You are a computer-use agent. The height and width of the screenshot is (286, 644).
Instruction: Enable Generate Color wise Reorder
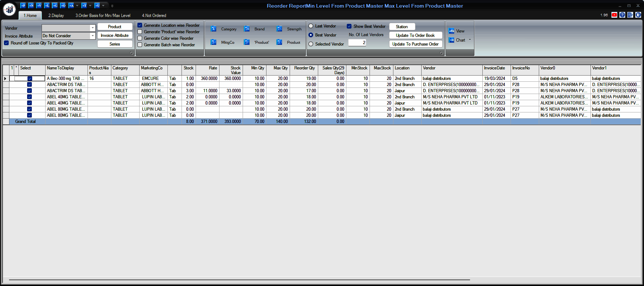pyautogui.click(x=140, y=38)
